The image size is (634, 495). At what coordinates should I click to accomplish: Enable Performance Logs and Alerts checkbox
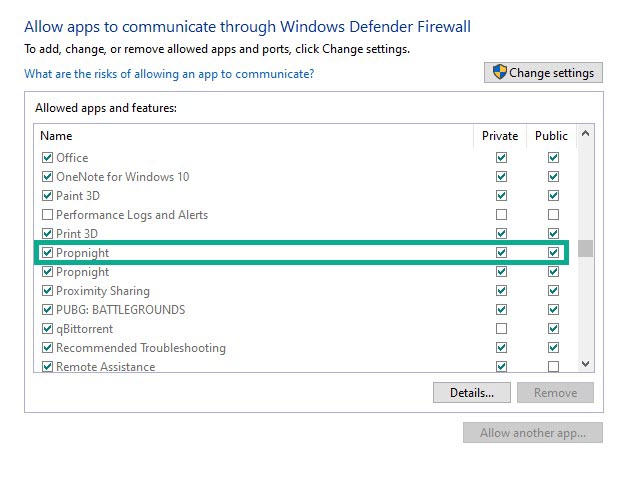tap(47, 214)
